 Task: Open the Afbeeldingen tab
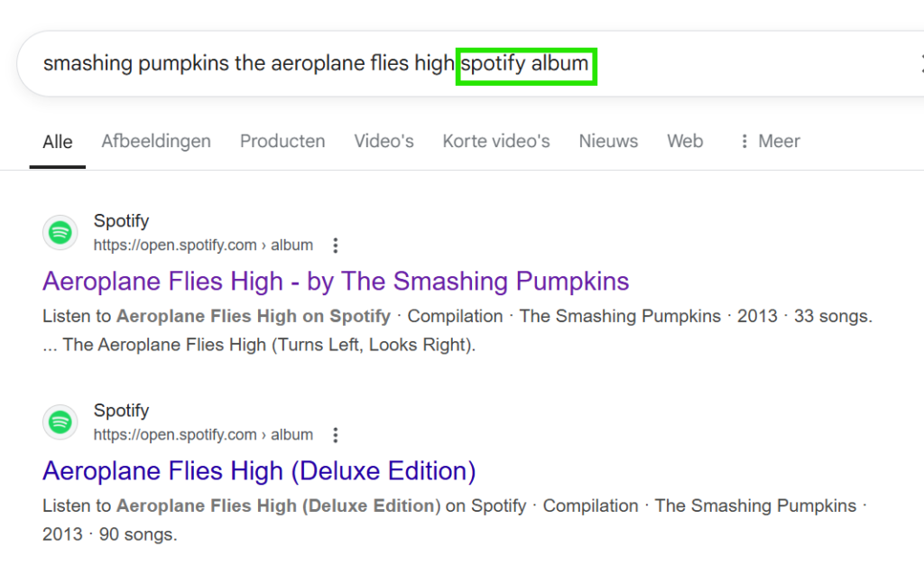click(156, 142)
